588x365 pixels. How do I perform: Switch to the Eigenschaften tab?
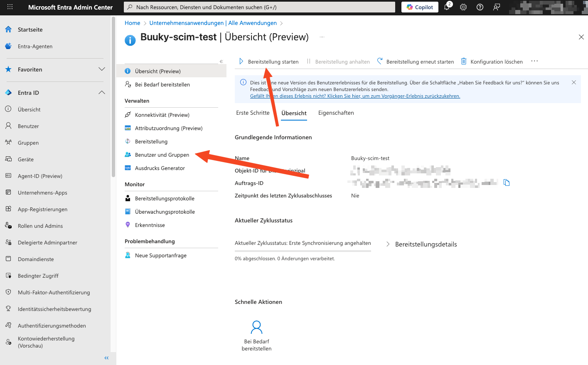point(336,113)
